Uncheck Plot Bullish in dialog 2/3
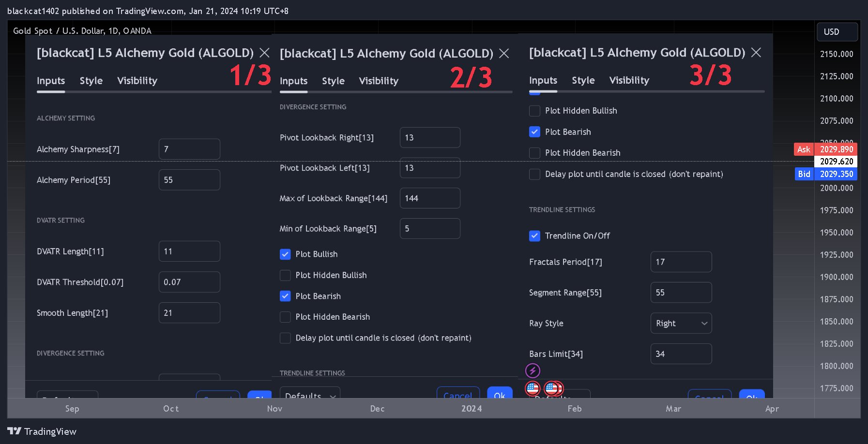Screen dimensions: 868x444 point(285,254)
